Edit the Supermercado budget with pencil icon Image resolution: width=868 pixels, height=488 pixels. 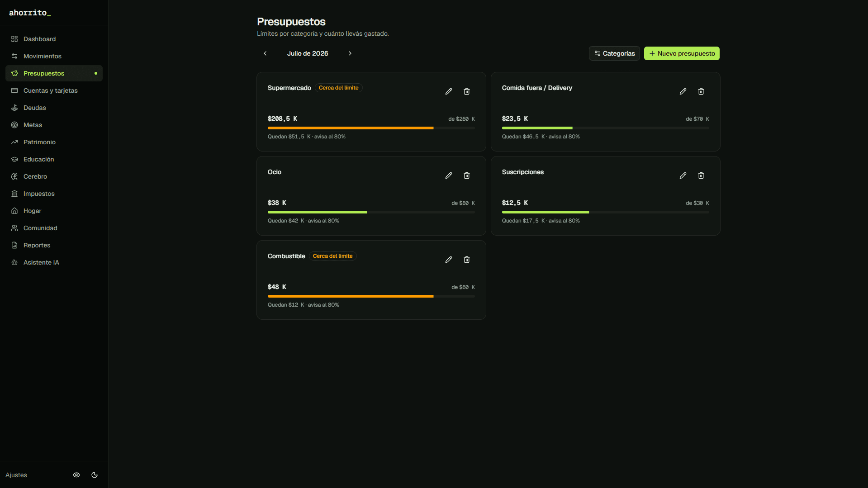[x=449, y=91]
